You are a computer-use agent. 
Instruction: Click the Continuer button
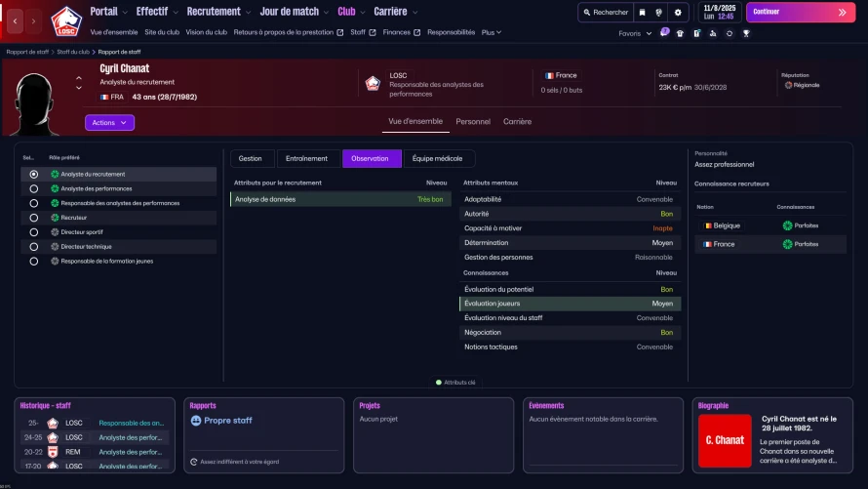(801, 12)
